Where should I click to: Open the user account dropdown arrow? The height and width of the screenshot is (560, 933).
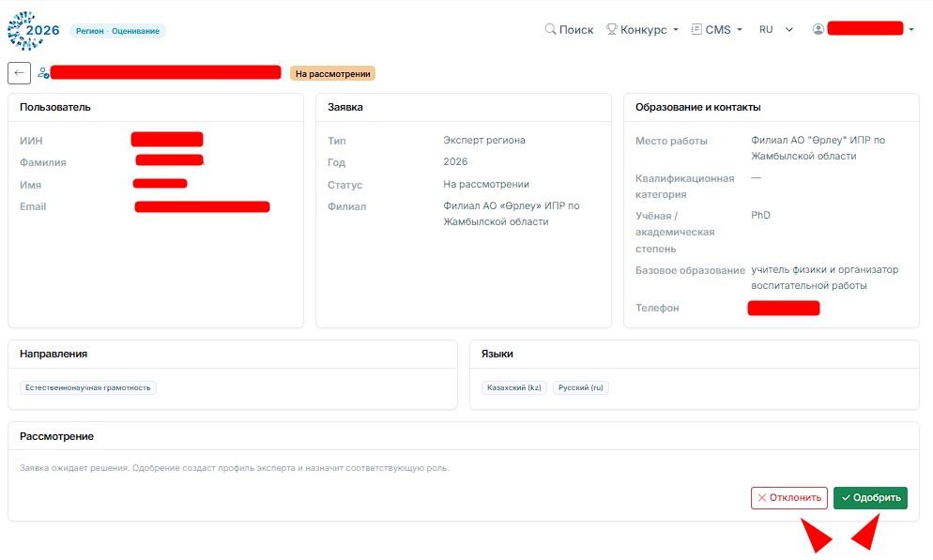tap(911, 29)
